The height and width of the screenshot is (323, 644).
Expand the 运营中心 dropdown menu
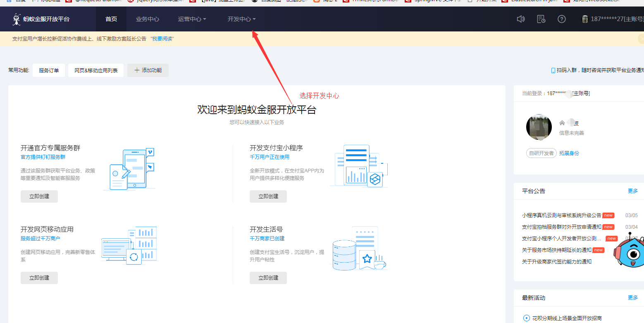point(192,19)
